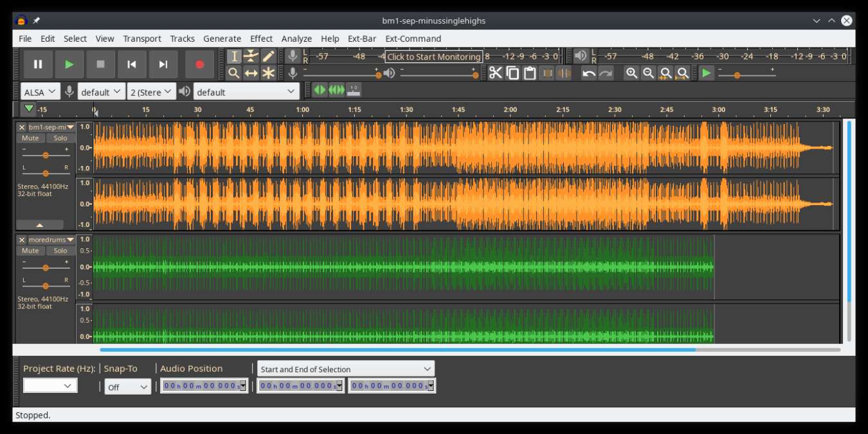This screenshot has width=868, height=434.
Task: Open the Start and End of Selection dropdown
Action: click(345, 368)
